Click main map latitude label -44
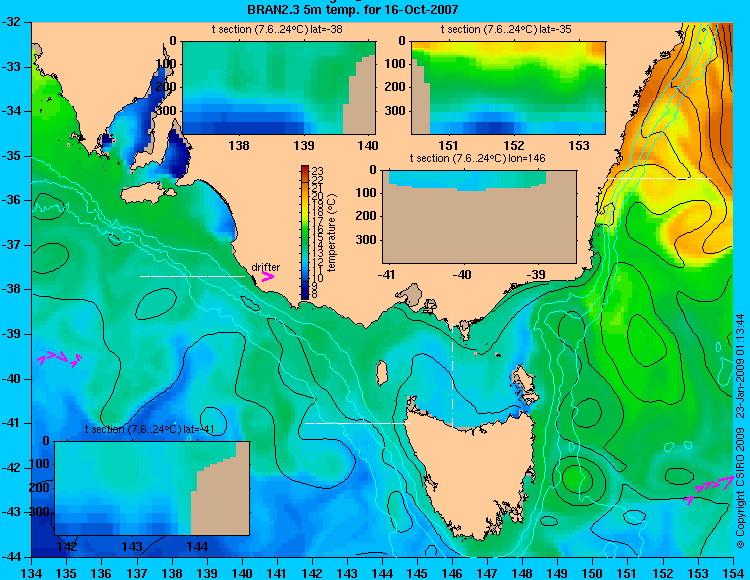The image size is (750, 580). (11, 557)
